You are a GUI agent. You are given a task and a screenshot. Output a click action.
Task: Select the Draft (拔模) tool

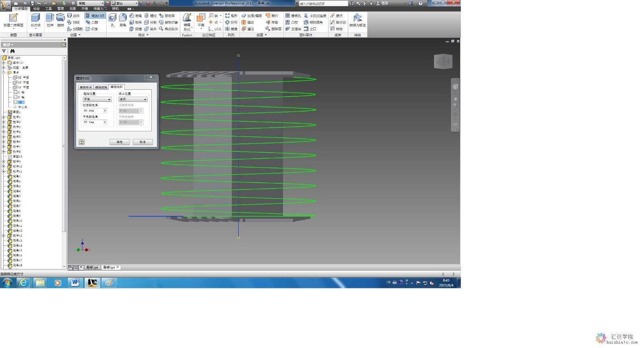[x=136, y=29]
